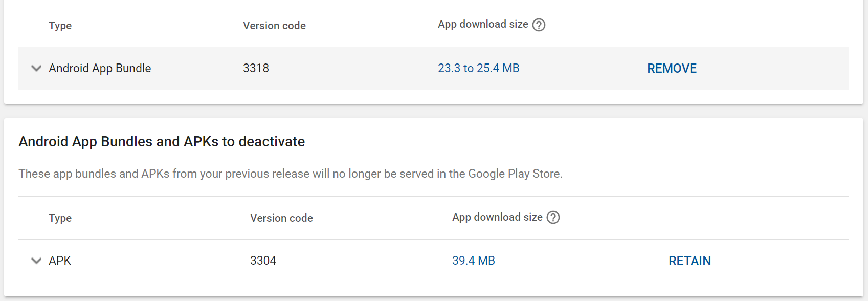The height and width of the screenshot is (301, 868).
Task: Click Type column header in top table
Action: tap(60, 26)
